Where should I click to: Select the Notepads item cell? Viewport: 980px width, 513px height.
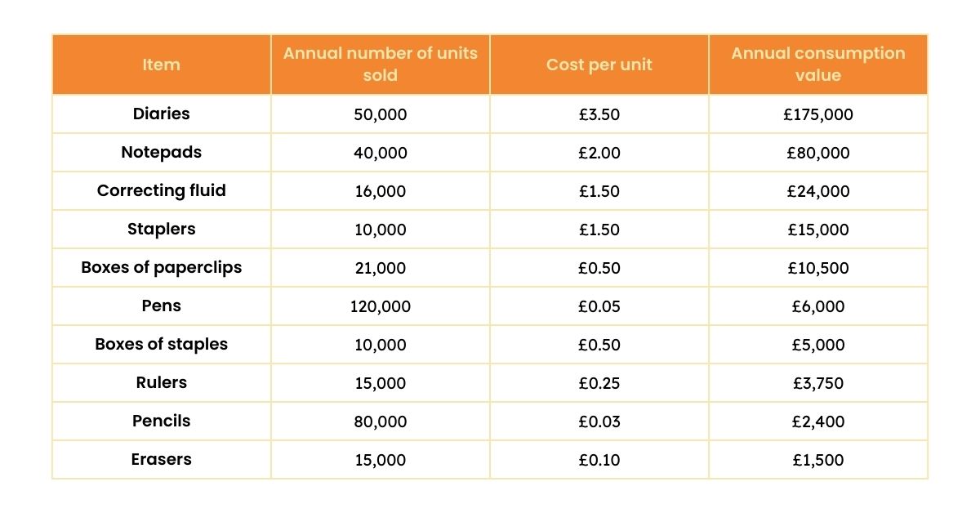[x=162, y=153]
